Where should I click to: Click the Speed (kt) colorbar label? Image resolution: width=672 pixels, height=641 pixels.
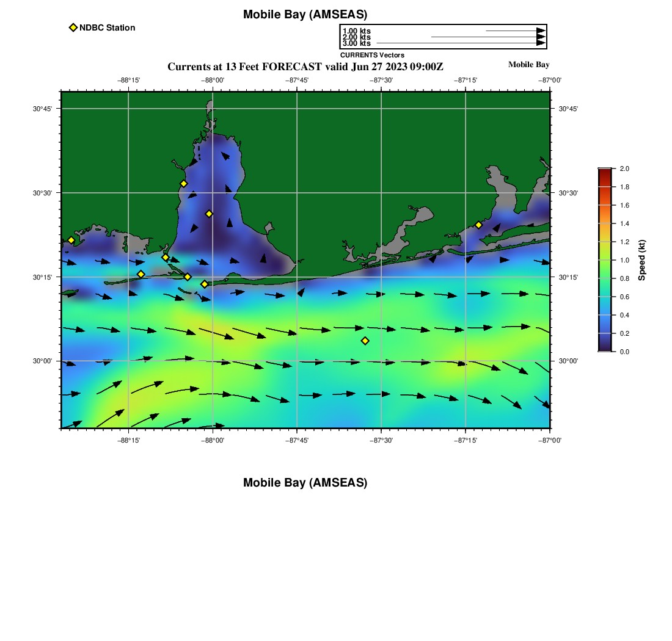pyautogui.click(x=641, y=260)
